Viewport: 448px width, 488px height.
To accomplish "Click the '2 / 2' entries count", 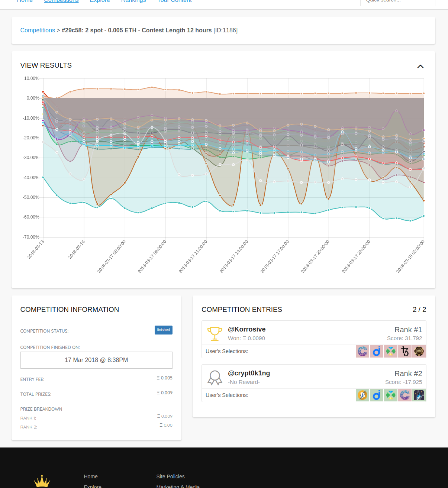I will tap(419, 310).
